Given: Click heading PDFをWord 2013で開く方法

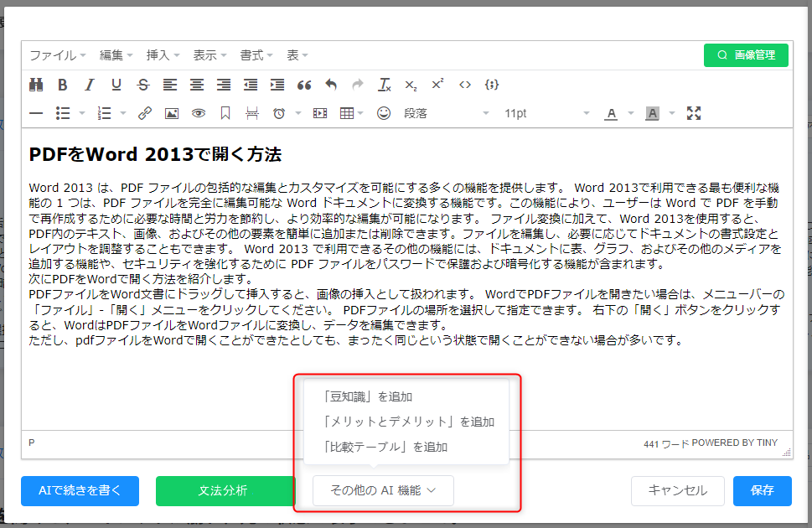Looking at the screenshot, I should pyautogui.click(x=155, y=154).
